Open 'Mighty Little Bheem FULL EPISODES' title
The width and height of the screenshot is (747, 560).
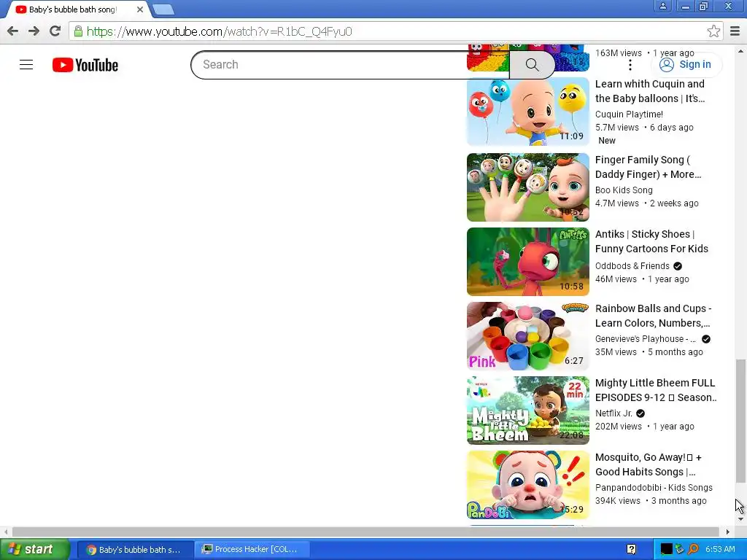point(656,390)
